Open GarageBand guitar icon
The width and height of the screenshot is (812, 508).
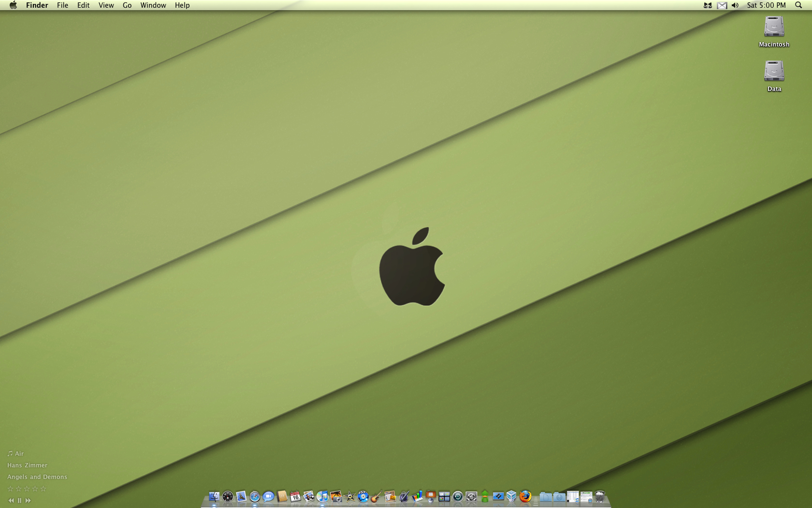tap(377, 496)
